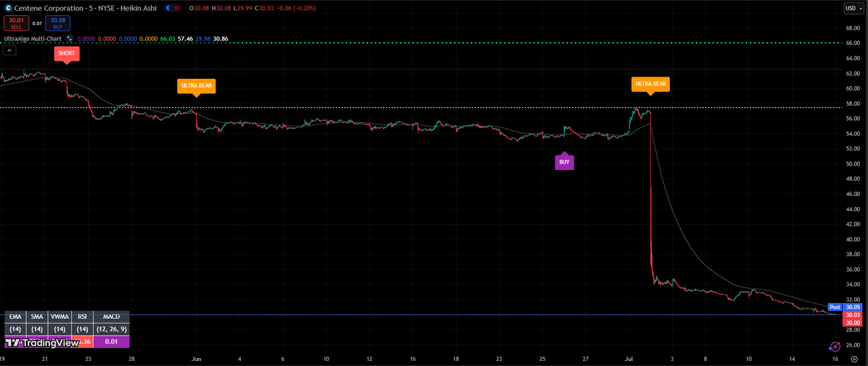868x366 pixels.
Task: Click the Centene Corporation logo icon
Action: 9,8
